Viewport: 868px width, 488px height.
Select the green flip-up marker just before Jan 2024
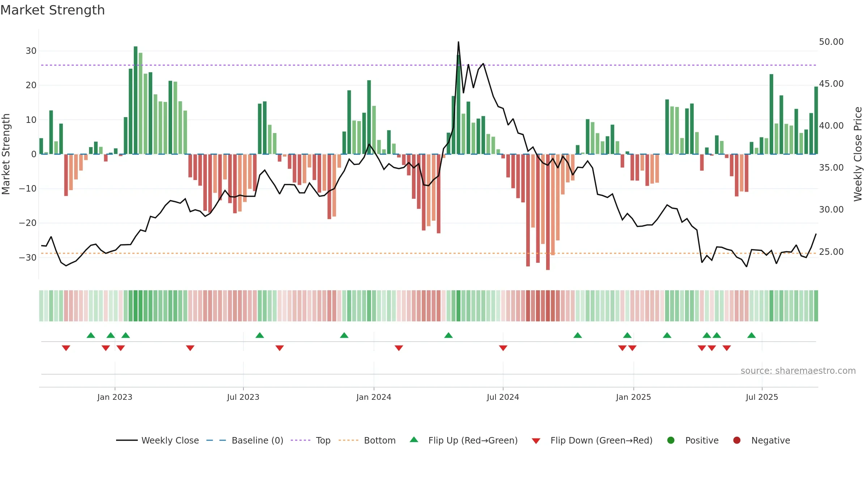[x=344, y=335]
